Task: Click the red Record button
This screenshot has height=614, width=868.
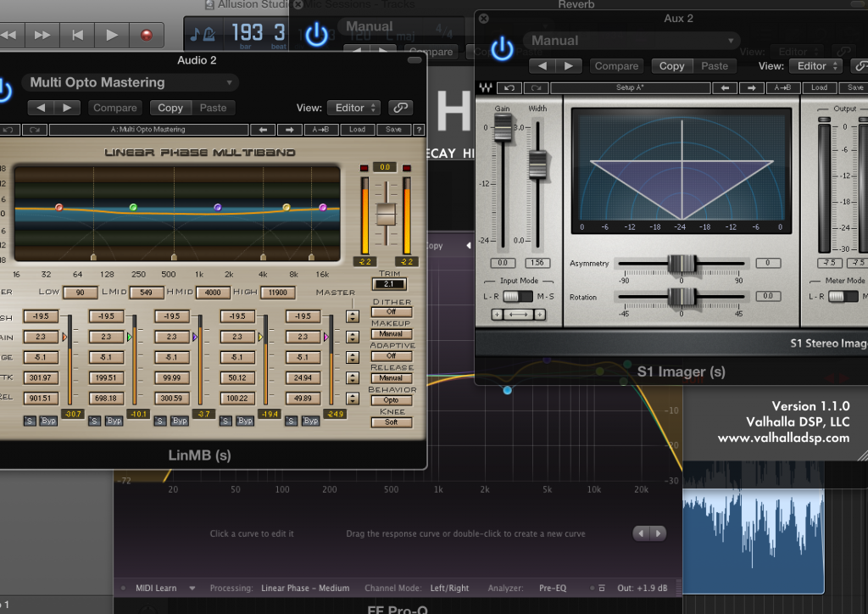Action: [146, 36]
